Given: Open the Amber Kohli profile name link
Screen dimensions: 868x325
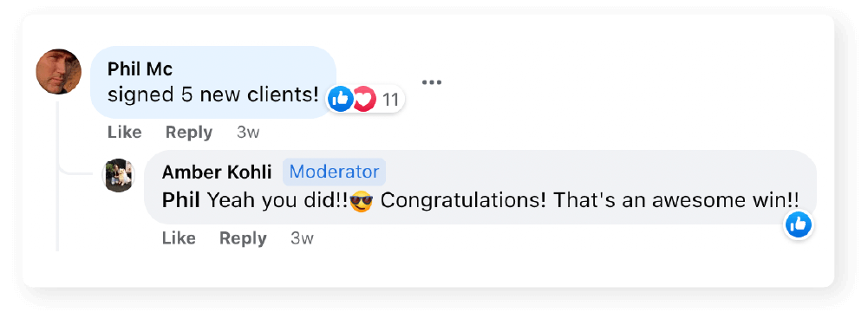Looking at the screenshot, I should (x=217, y=172).
